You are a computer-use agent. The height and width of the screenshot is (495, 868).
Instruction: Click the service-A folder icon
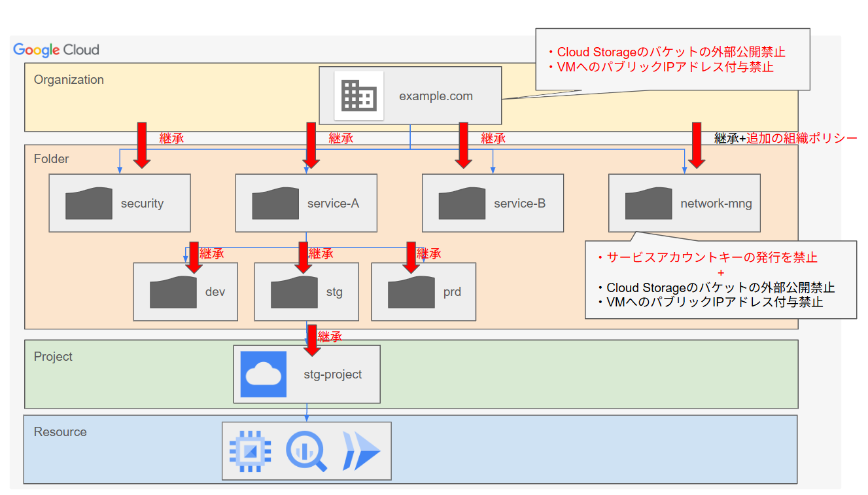click(x=275, y=203)
